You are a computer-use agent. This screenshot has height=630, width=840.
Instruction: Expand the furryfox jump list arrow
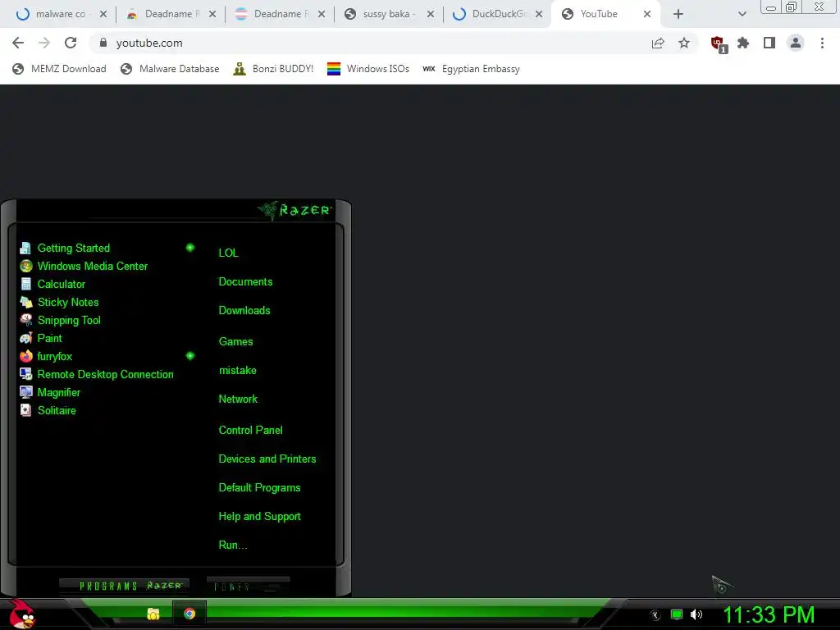point(189,356)
